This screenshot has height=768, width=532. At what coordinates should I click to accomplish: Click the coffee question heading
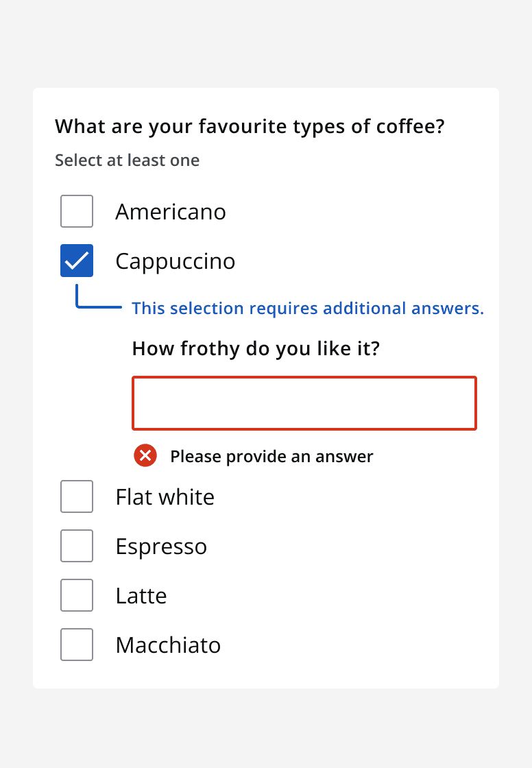point(250,126)
